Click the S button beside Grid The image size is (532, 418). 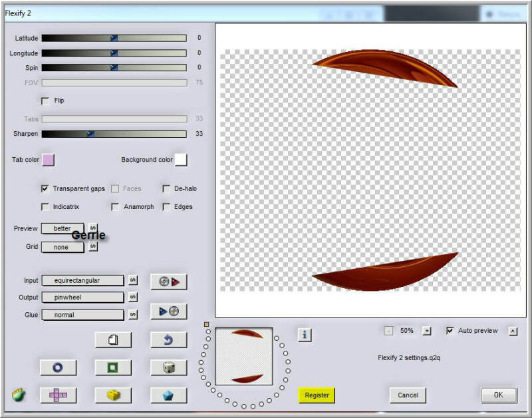(93, 246)
